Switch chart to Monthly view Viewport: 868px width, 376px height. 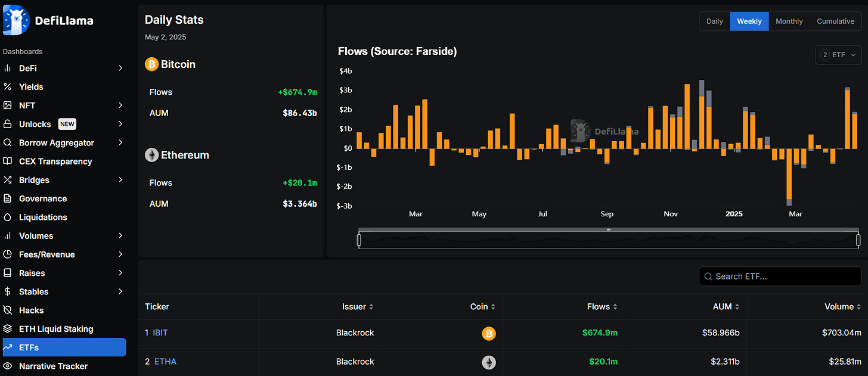click(789, 21)
